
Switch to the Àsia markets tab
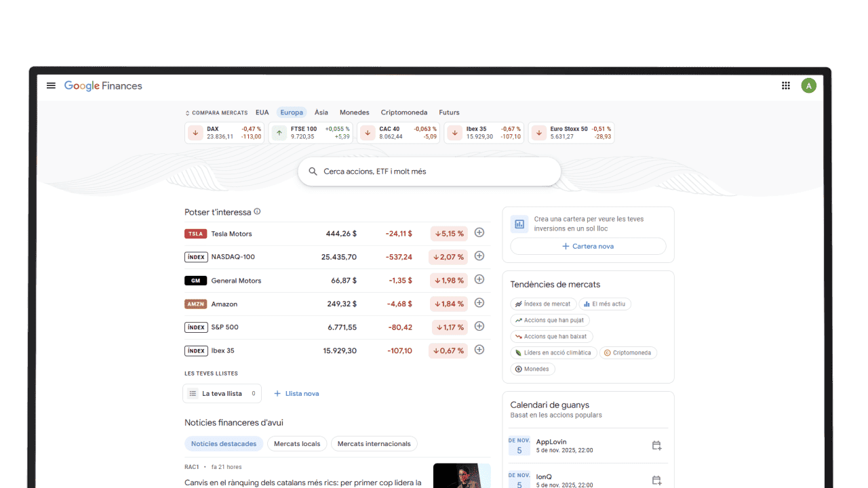coord(321,112)
